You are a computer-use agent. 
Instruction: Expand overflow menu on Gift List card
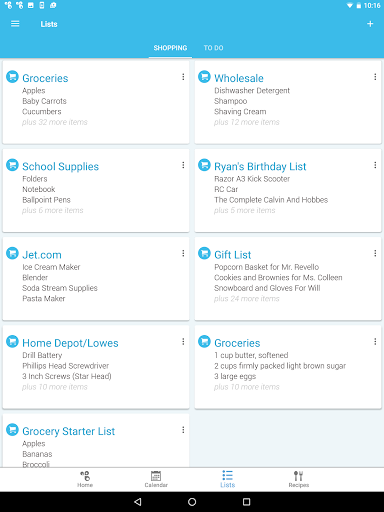[375, 253]
